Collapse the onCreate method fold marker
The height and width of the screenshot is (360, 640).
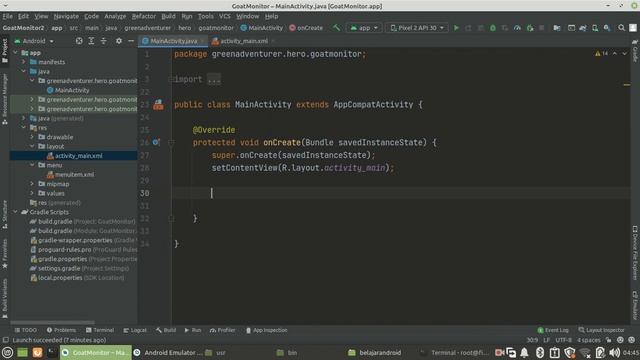point(171,142)
